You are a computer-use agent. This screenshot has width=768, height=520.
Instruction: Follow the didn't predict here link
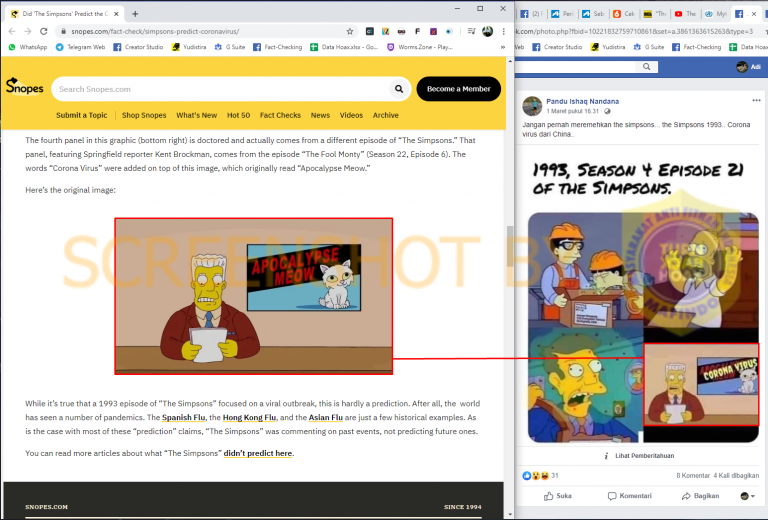pyautogui.click(x=258, y=453)
